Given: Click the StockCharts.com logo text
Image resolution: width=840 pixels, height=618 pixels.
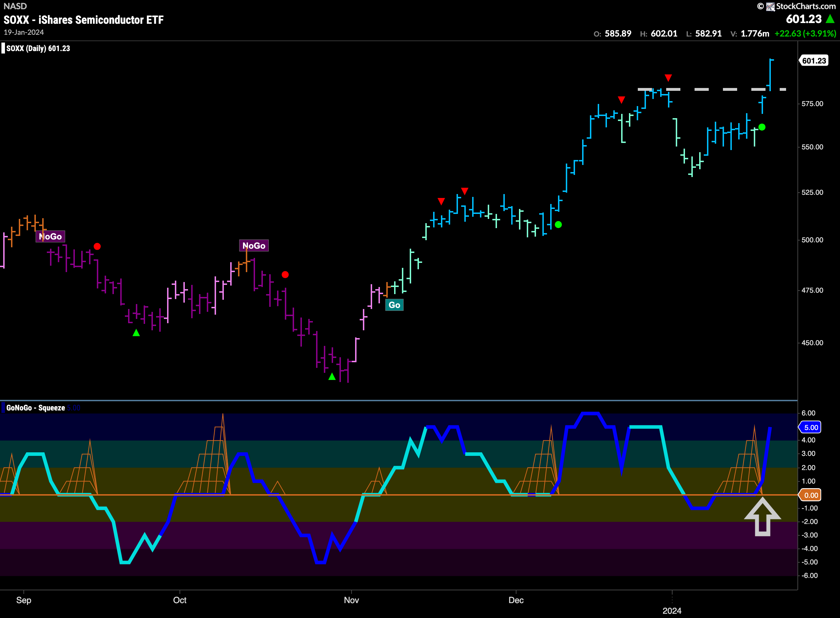Looking at the screenshot, I should (805, 6).
